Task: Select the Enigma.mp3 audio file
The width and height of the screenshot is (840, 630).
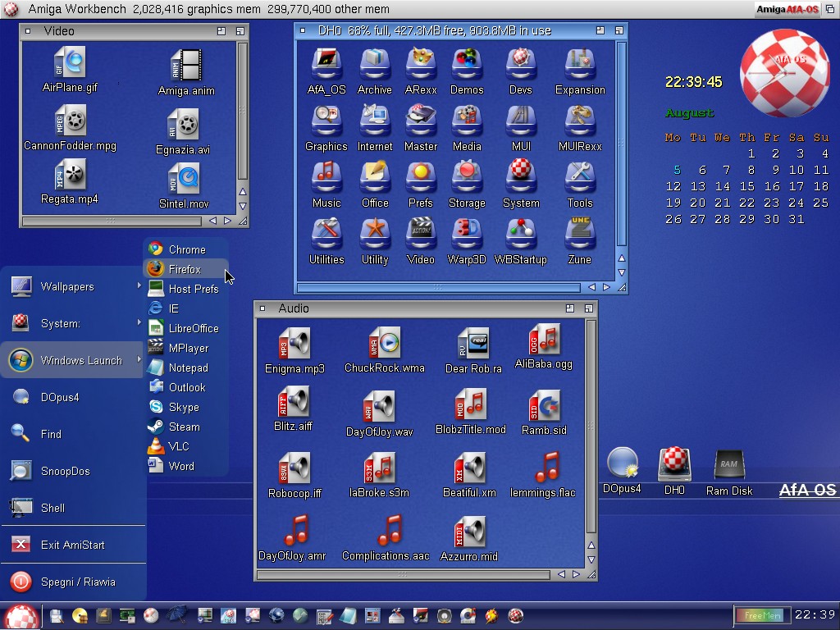Action: [294, 345]
